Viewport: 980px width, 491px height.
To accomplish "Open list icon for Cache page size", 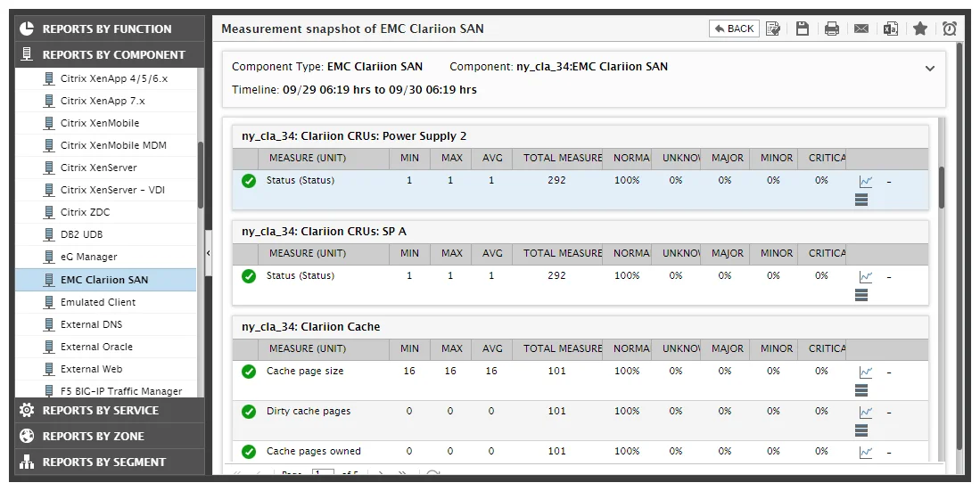I will (x=861, y=390).
